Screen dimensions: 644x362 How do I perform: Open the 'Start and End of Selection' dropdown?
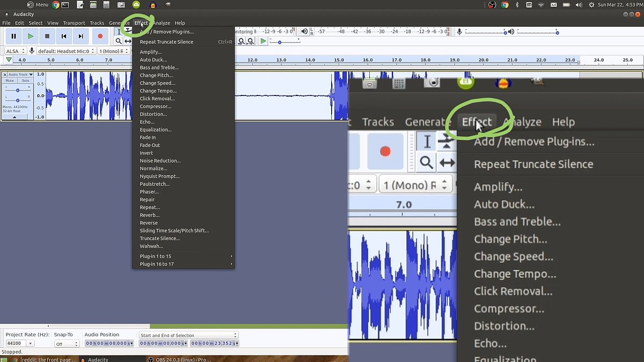tap(188, 335)
